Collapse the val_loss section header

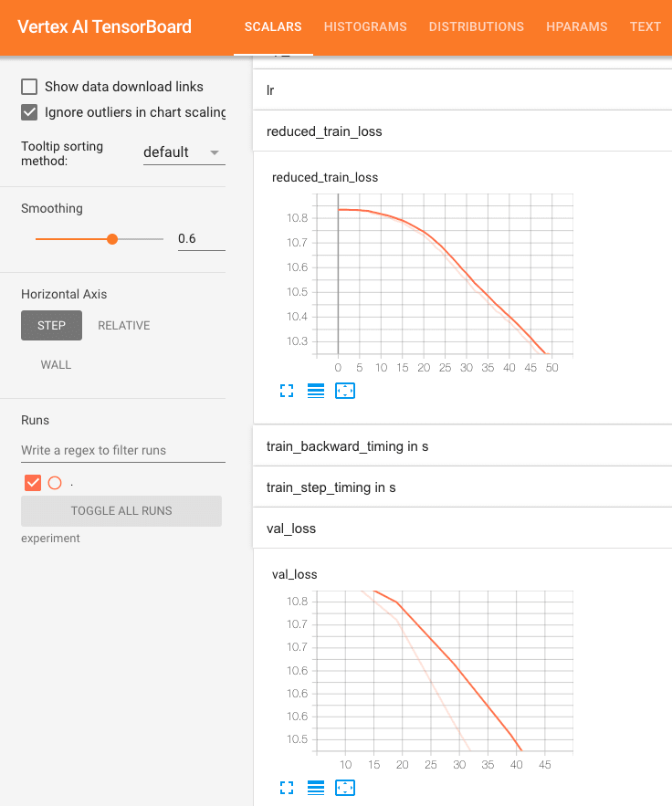click(x=462, y=529)
